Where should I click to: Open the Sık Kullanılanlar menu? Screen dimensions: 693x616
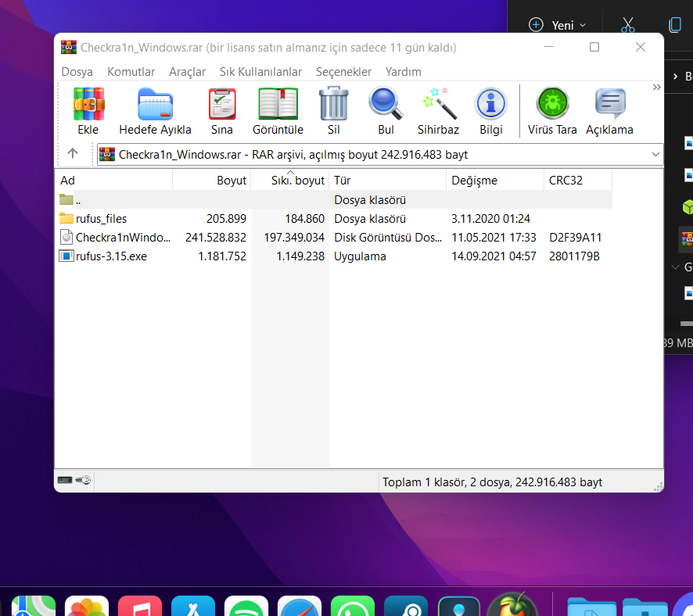pyautogui.click(x=260, y=72)
